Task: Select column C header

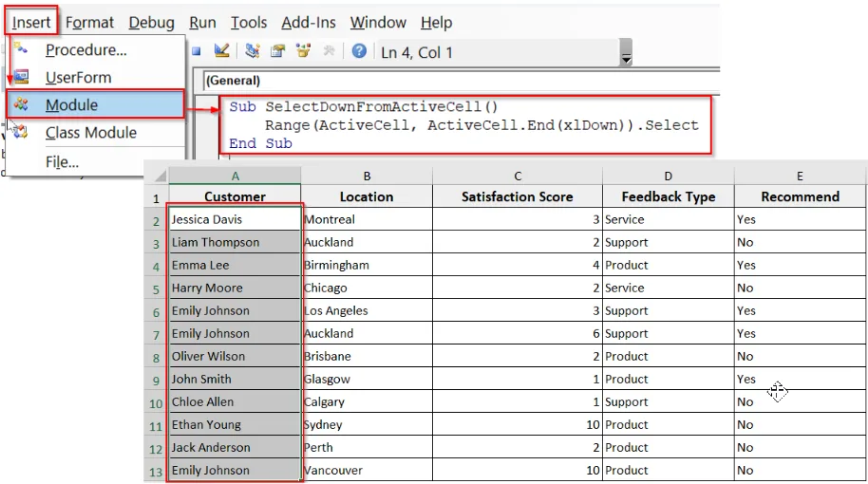Action: tap(518, 176)
